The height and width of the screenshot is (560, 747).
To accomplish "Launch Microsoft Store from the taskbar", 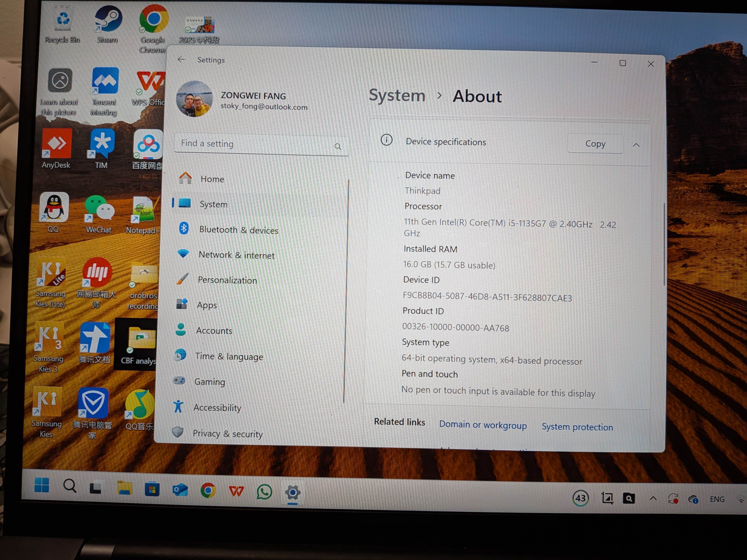I will (x=152, y=489).
